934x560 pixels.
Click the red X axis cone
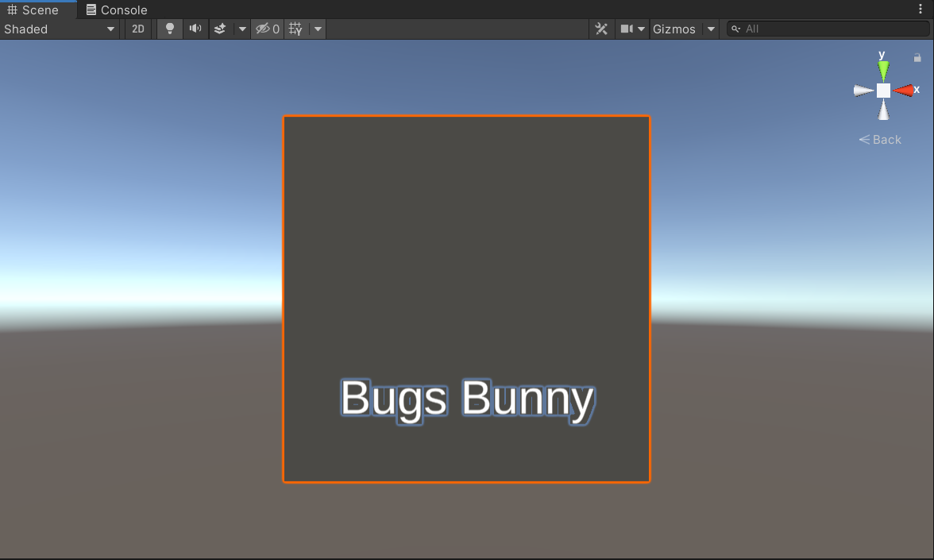[904, 91]
